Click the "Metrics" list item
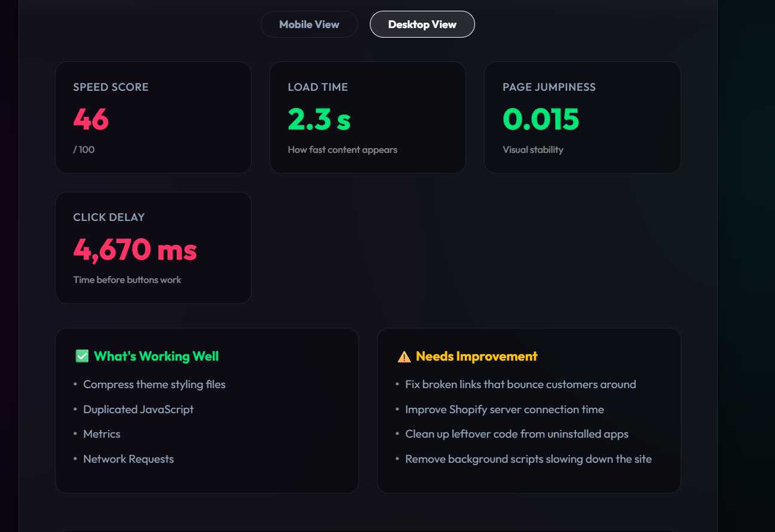 [x=102, y=434]
